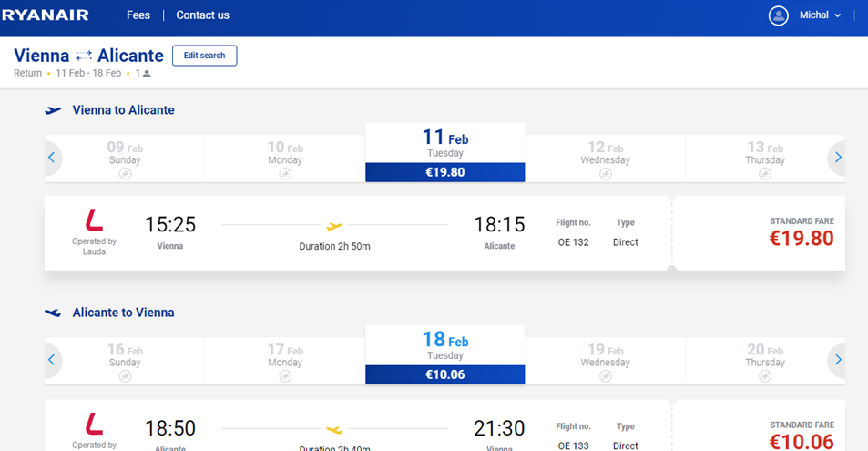Open the Fees menu item
This screenshot has width=868, height=451.
[x=138, y=15]
